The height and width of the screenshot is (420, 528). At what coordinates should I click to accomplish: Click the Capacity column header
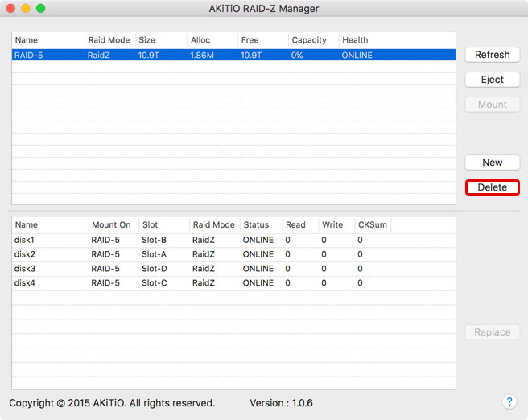311,40
